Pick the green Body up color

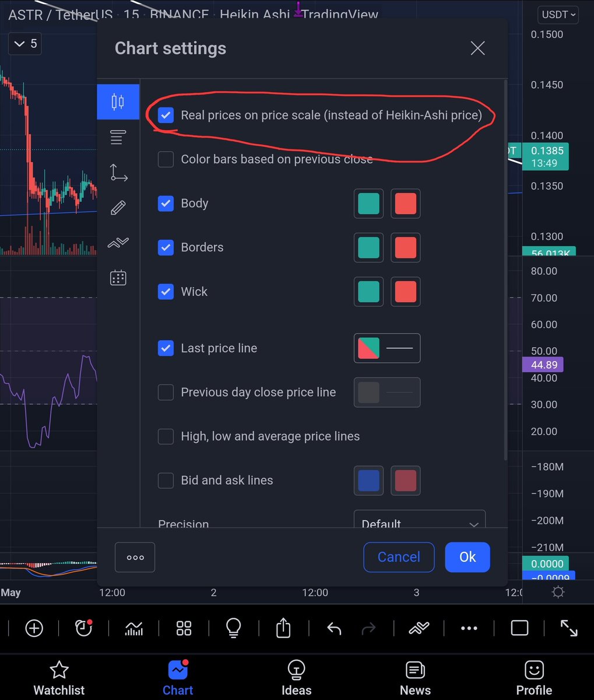point(368,204)
